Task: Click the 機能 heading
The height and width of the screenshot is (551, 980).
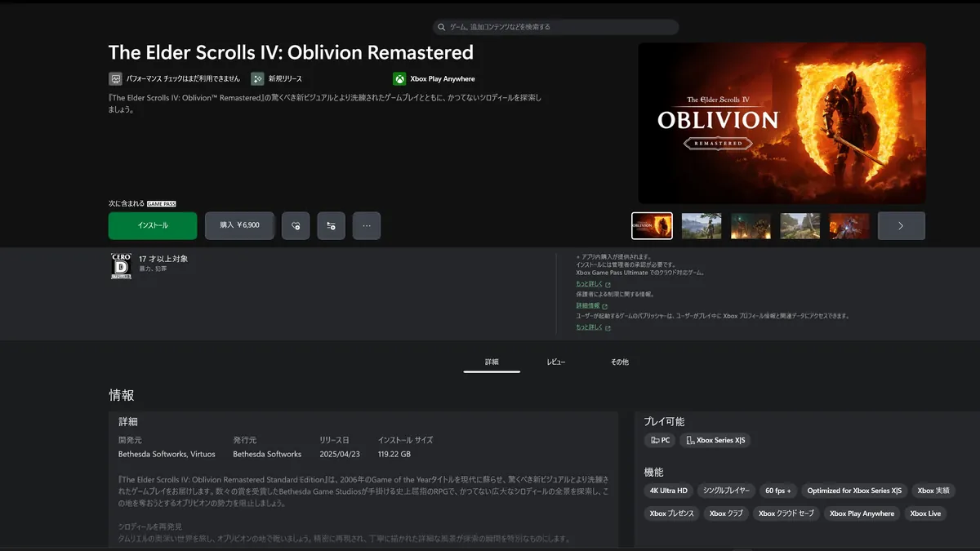Action: 653,472
